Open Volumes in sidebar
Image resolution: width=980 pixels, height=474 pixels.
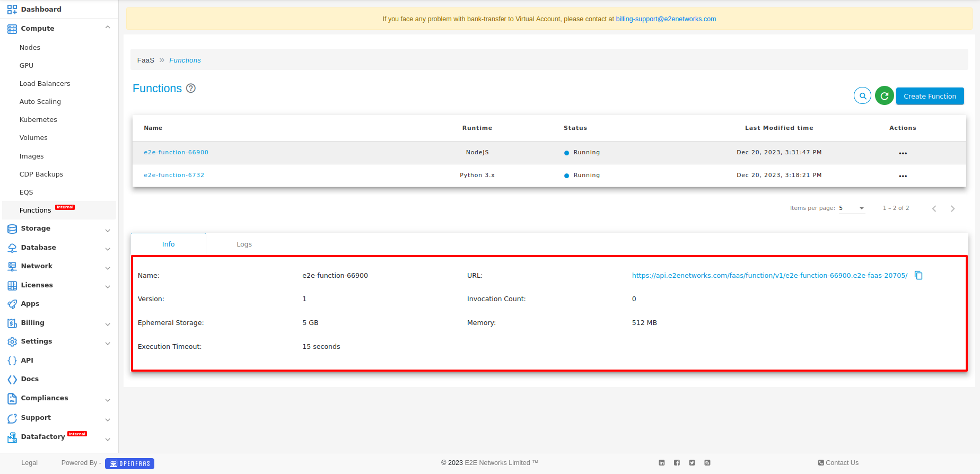[33, 138]
